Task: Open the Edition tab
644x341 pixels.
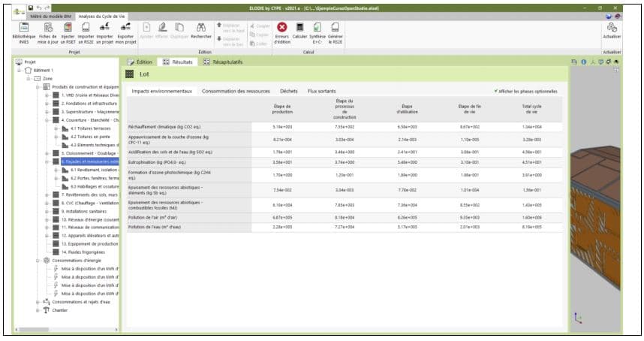Action: tap(140, 62)
